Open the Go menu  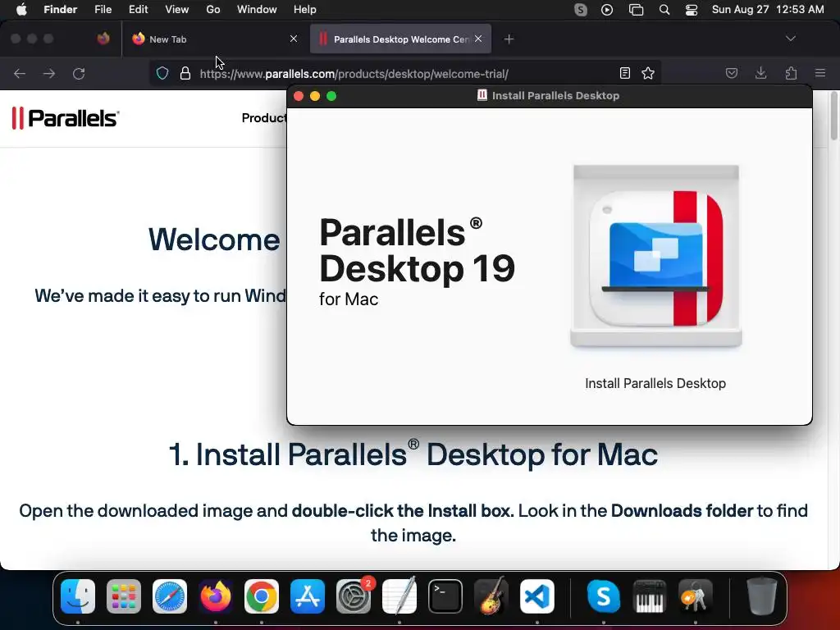pyautogui.click(x=213, y=10)
